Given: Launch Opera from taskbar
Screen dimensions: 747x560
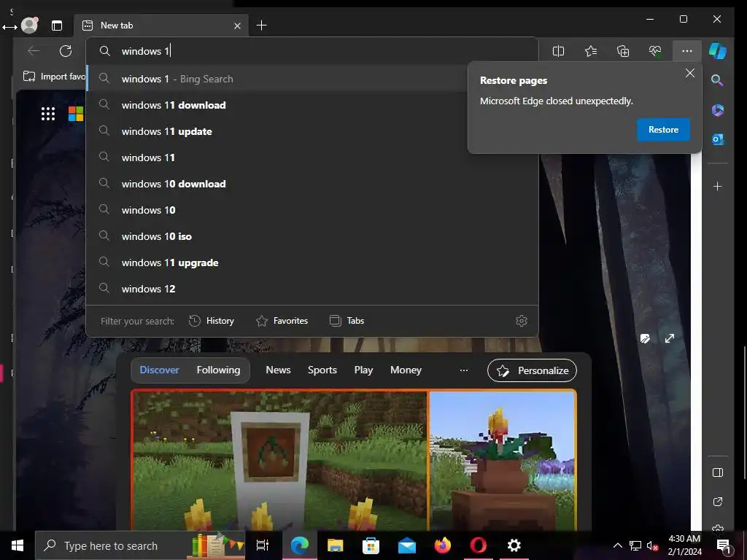Looking at the screenshot, I should pos(479,545).
